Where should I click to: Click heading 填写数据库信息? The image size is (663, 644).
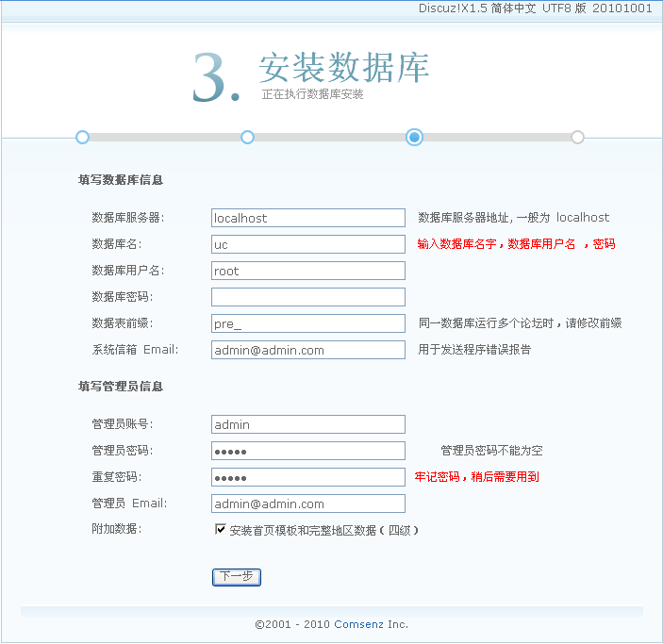[121, 180]
